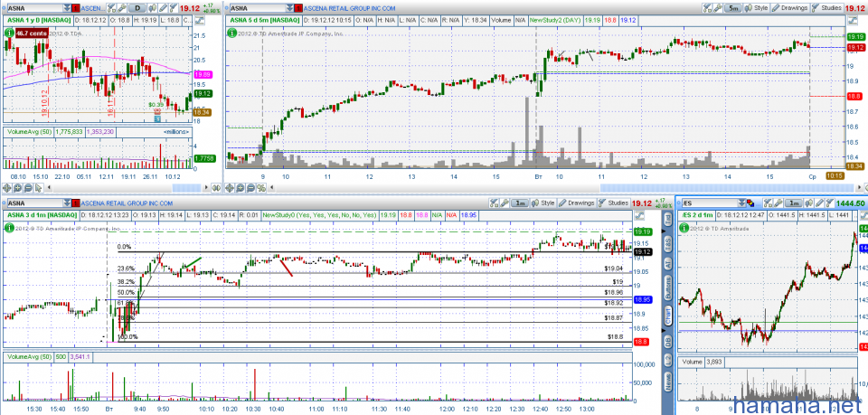Open flask icon in 1m chart toolbar
Viewport: 868px width, 415px height.
[x=495, y=203]
